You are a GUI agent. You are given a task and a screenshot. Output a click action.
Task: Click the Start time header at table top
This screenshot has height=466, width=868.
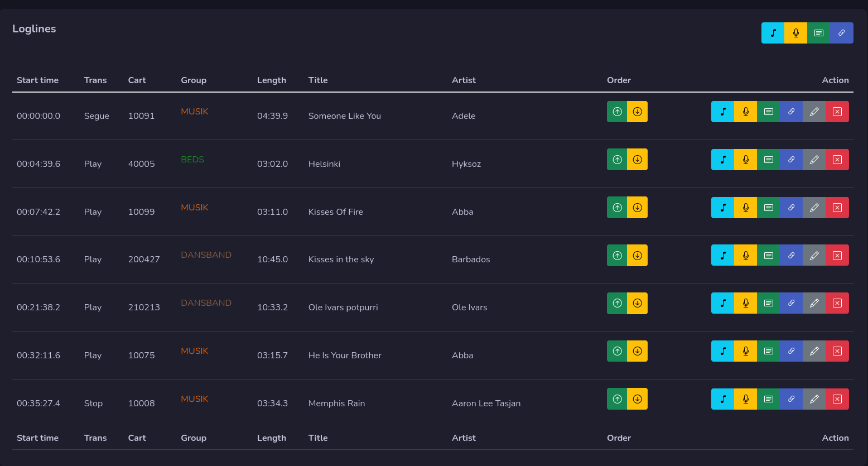[x=37, y=80]
